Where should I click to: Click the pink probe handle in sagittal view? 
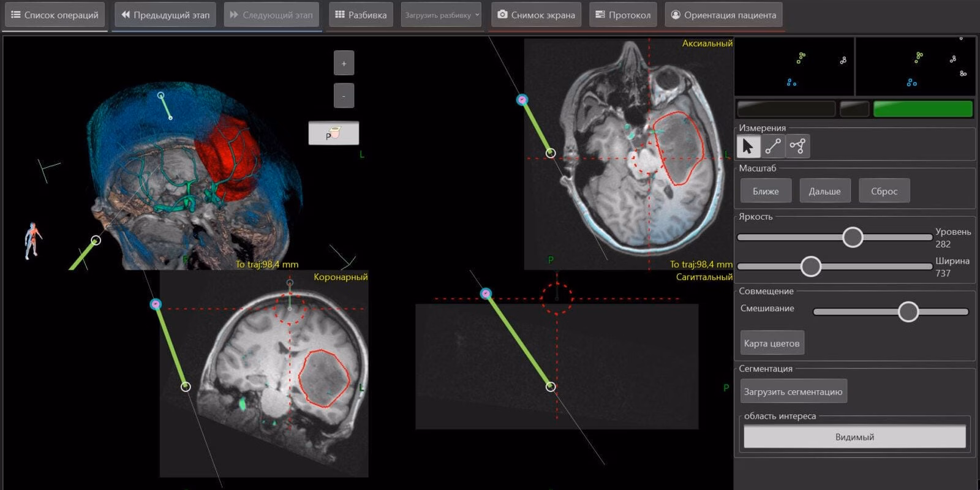click(486, 294)
